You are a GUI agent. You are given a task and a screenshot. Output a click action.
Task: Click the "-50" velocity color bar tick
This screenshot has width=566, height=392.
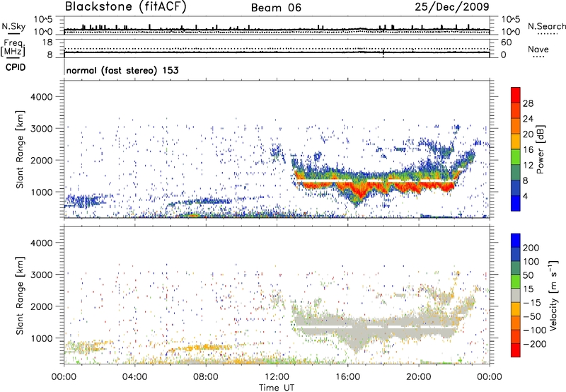(532, 316)
